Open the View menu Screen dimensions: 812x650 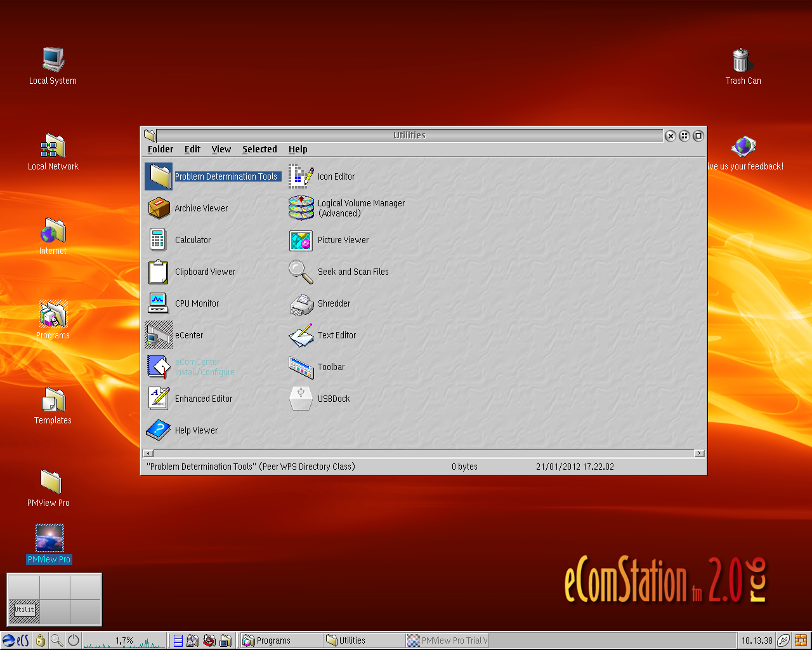pyautogui.click(x=221, y=149)
